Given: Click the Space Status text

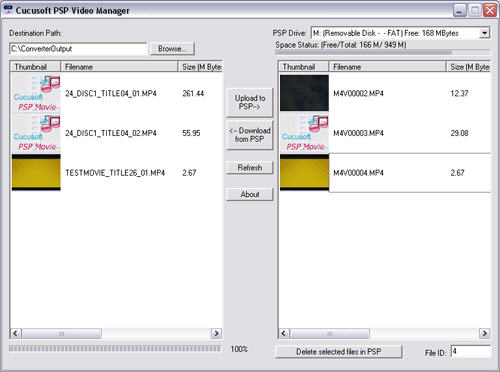Looking at the screenshot, I should coord(341,45).
